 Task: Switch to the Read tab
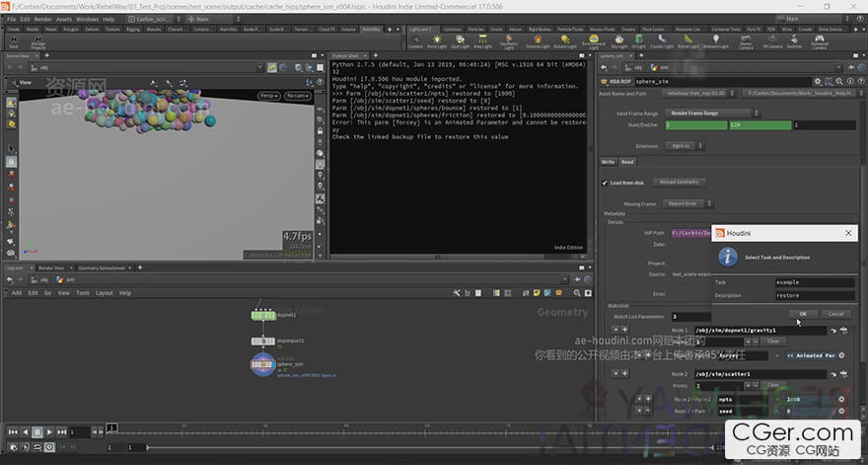point(627,162)
